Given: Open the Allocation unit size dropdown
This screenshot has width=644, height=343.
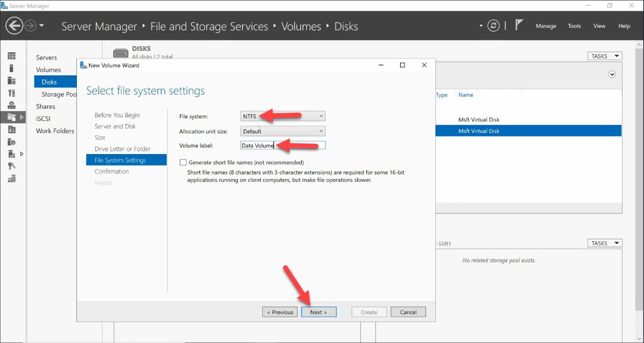Looking at the screenshot, I should pyautogui.click(x=283, y=131).
